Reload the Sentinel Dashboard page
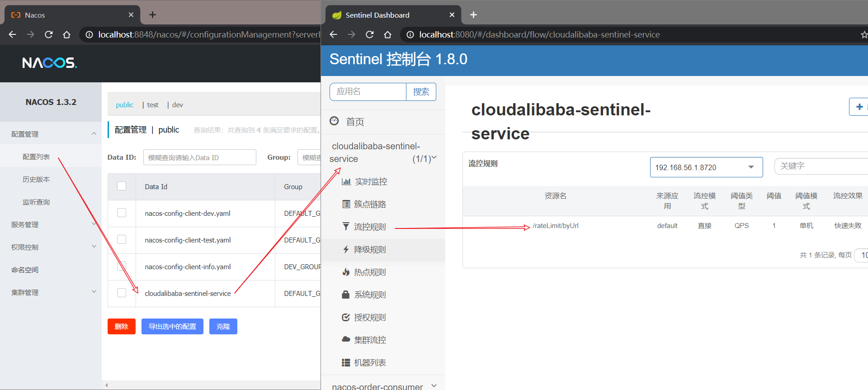868x390 pixels. (x=370, y=35)
